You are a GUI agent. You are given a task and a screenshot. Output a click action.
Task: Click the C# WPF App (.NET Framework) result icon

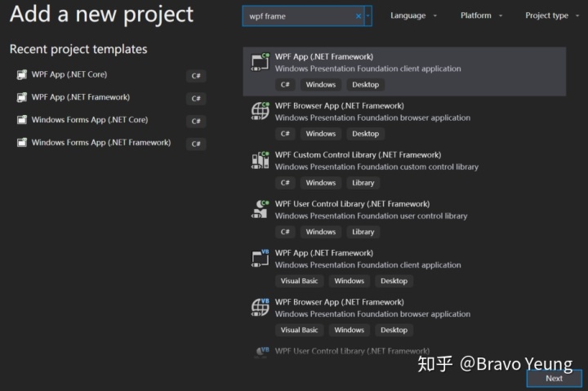[x=261, y=62]
